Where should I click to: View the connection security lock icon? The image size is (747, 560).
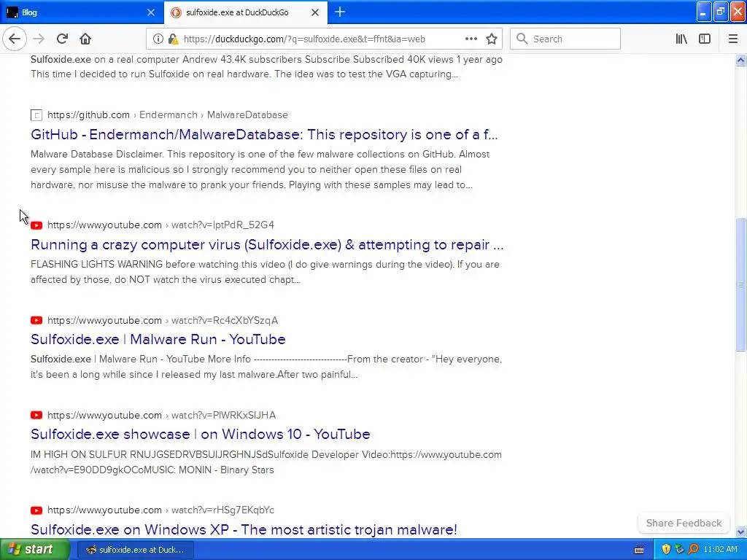click(x=174, y=39)
